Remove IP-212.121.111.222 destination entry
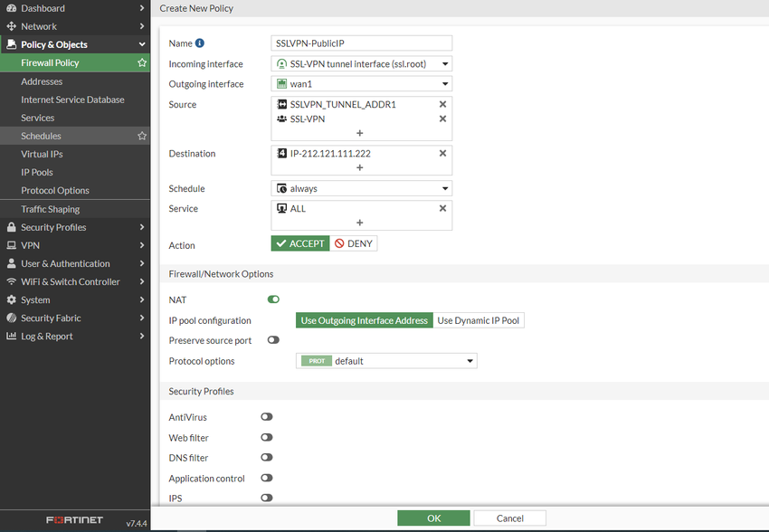 (x=442, y=153)
